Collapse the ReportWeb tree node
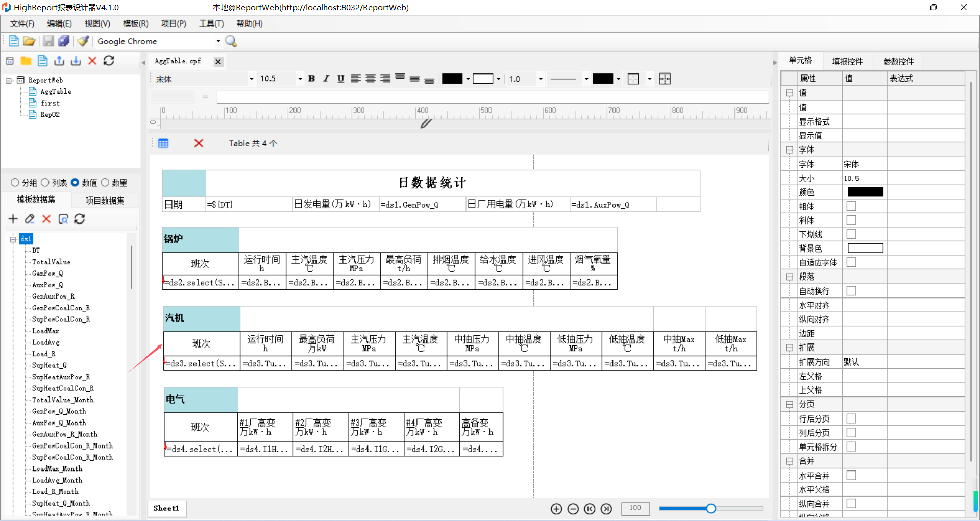The image size is (980, 521). coord(9,80)
